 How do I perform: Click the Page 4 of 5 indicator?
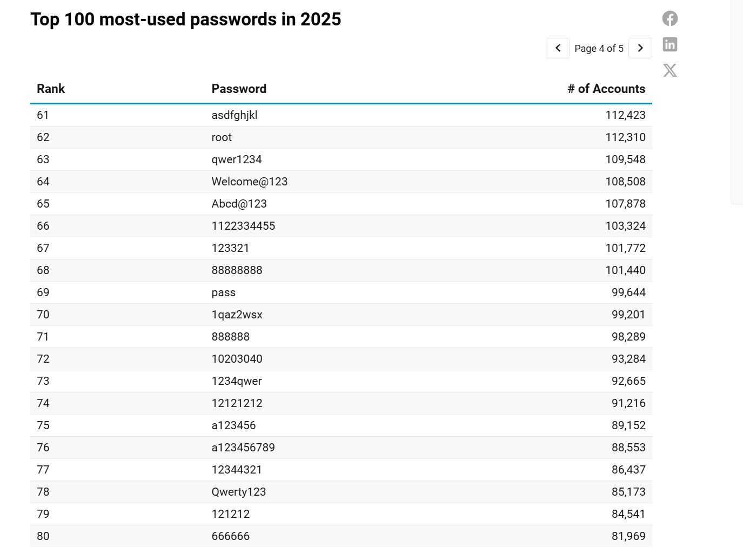coord(599,49)
